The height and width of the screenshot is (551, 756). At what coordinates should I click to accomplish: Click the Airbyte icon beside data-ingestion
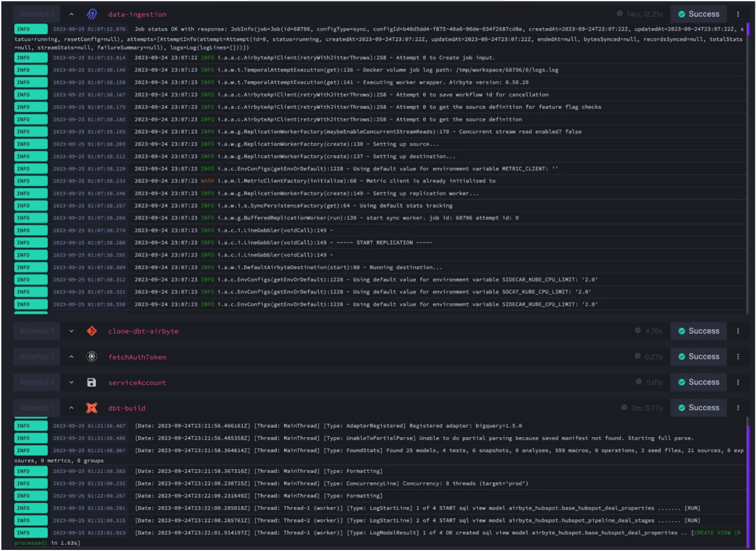point(91,14)
